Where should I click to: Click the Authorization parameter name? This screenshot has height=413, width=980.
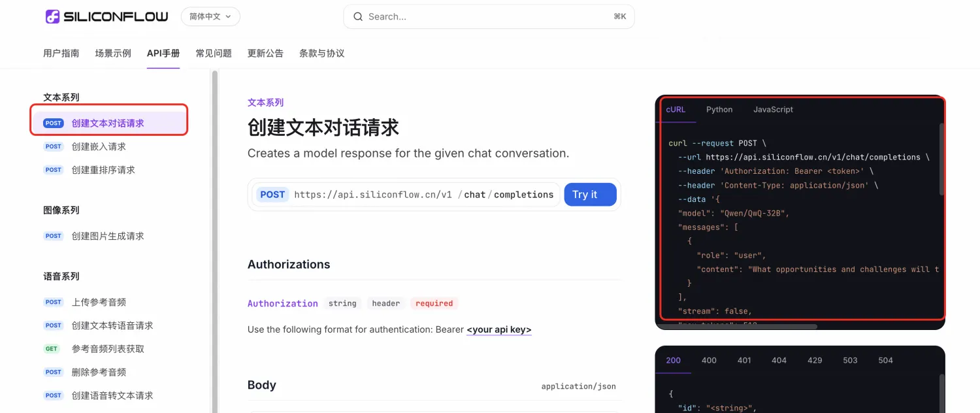283,303
